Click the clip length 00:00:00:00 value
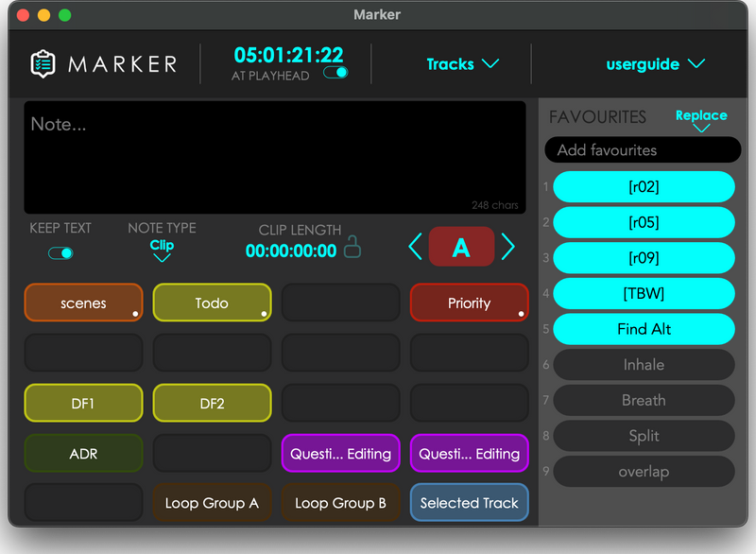Viewport: 756px width, 554px height. [x=291, y=251]
